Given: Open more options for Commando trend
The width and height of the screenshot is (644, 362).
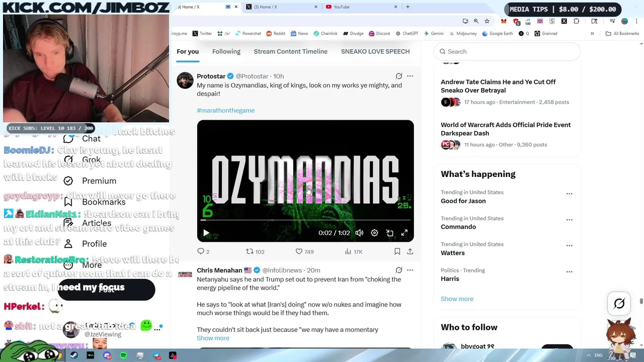Looking at the screenshot, I should [x=569, y=220].
